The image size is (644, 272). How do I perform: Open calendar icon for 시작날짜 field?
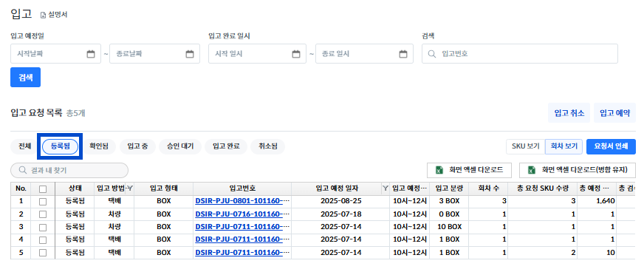[x=91, y=54]
